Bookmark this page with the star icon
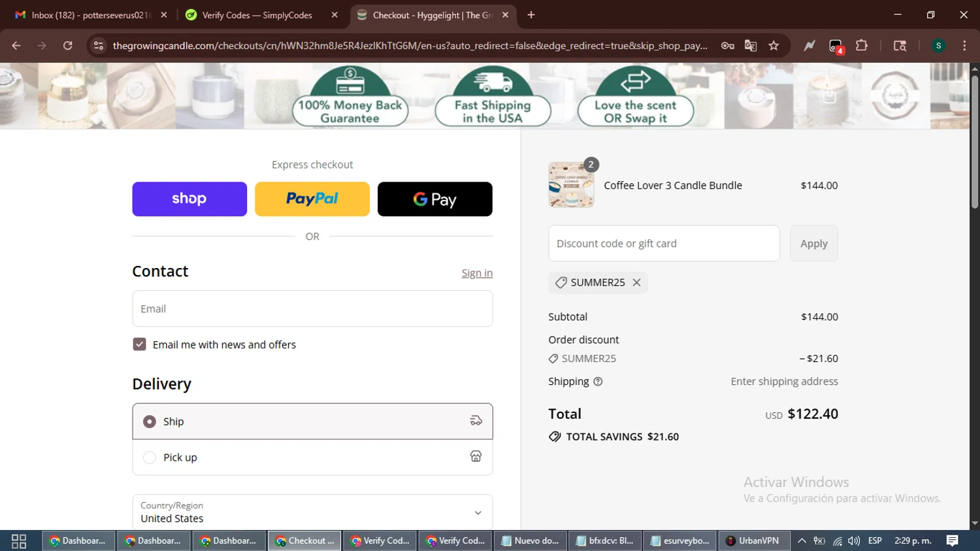Image resolution: width=980 pixels, height=551 pixels. (774, 46)
